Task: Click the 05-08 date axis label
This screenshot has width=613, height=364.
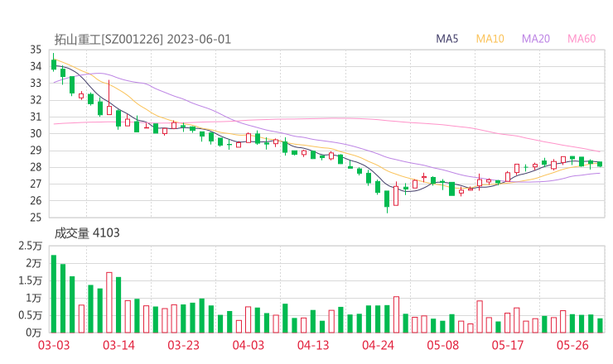Action: [443, 345]
